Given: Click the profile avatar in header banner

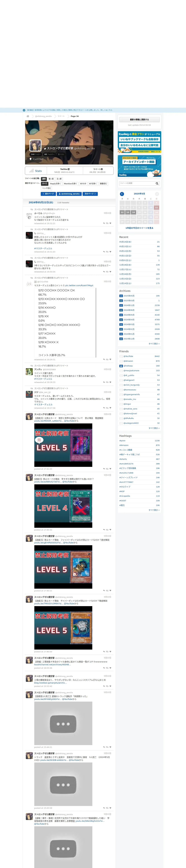Looking at the screenshot, I should click(35, 146).
